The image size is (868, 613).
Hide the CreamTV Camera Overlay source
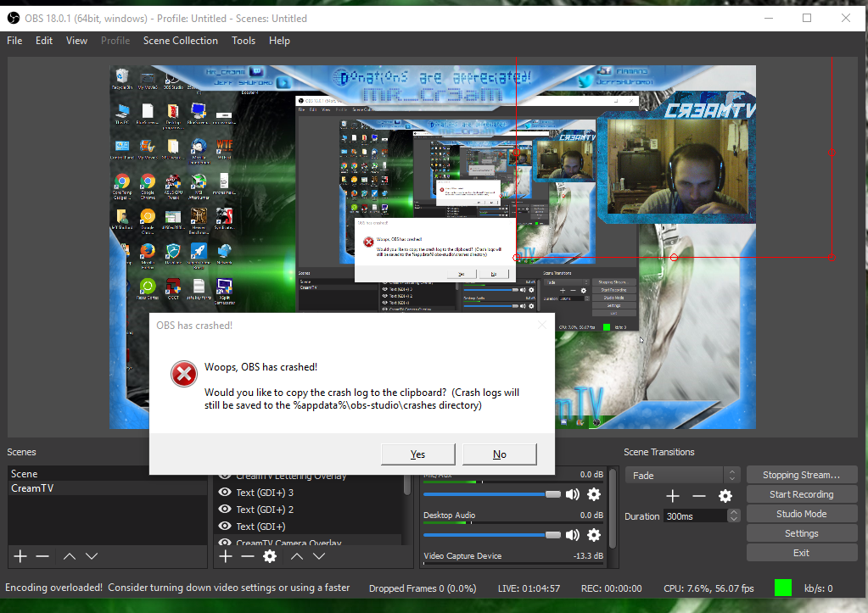pos(225,542)
